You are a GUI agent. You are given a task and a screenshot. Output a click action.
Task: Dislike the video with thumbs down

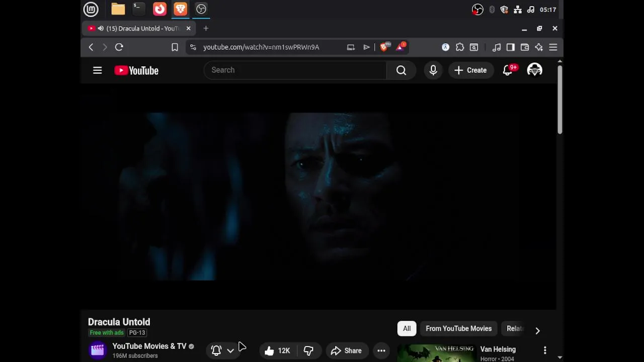click(308, 351)
